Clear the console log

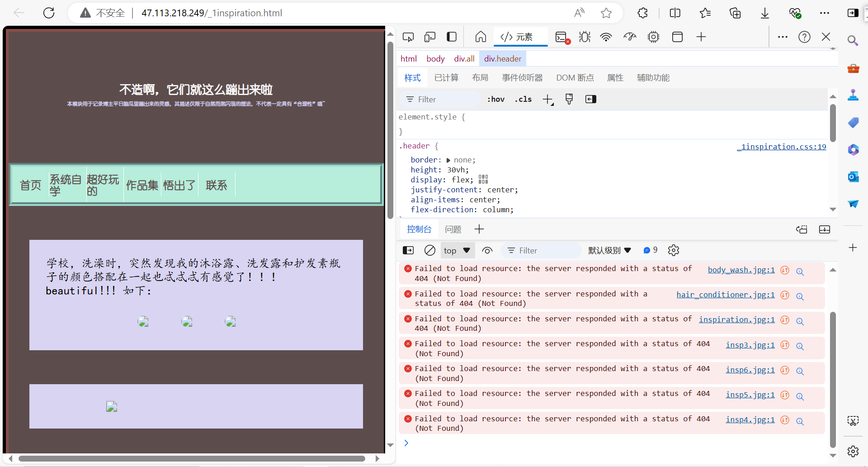[x=430, y=250]
